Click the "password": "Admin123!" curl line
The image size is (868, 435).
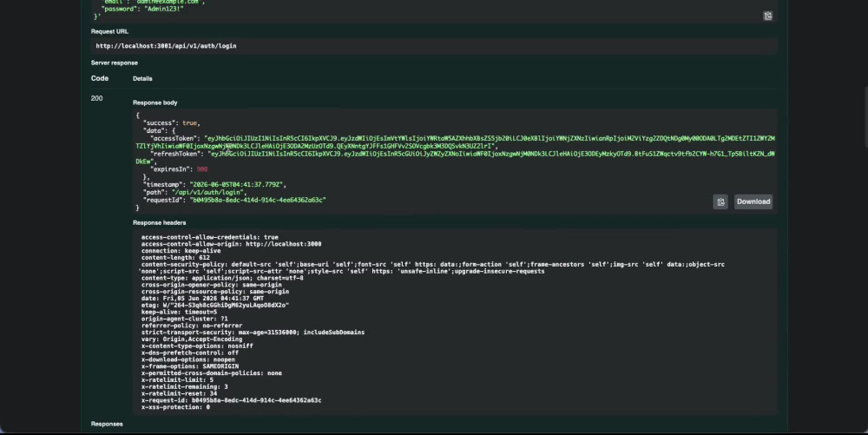pyautogui.click(x=142, y=9)
